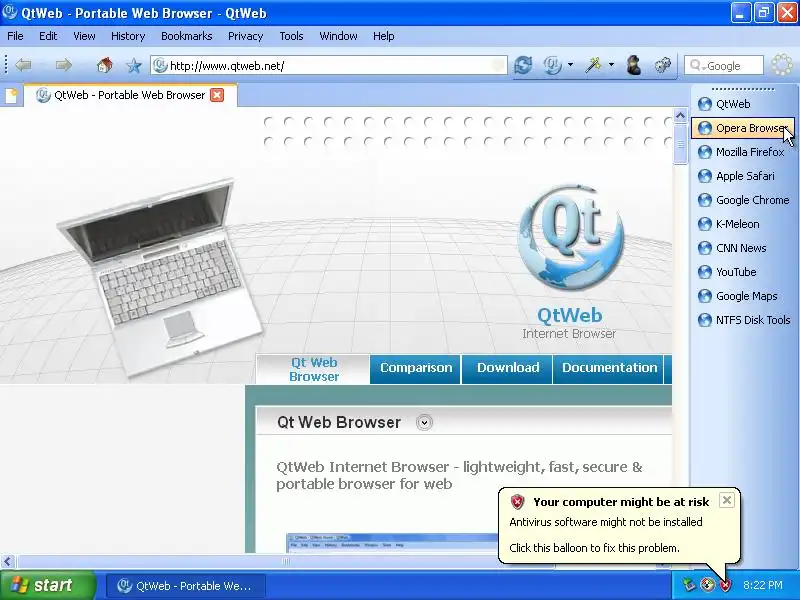Viewport: 800px width, 600px height.
Task: Open the History menu
Action: click(x=128, y=36)
